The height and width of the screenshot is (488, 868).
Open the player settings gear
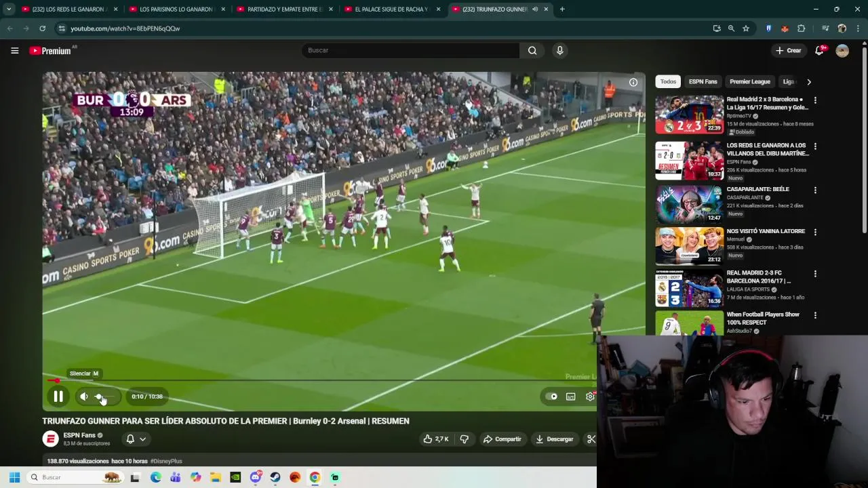pos(590,396)
